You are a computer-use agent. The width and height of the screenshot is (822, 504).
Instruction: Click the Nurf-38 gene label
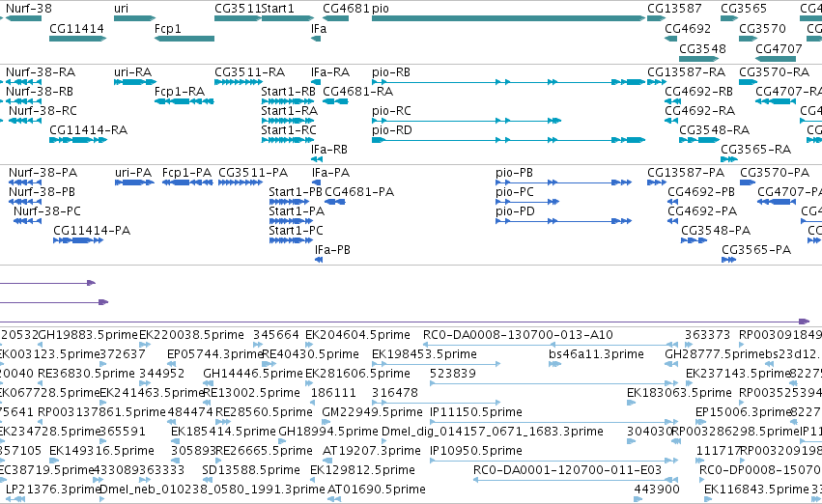[29, 9]
